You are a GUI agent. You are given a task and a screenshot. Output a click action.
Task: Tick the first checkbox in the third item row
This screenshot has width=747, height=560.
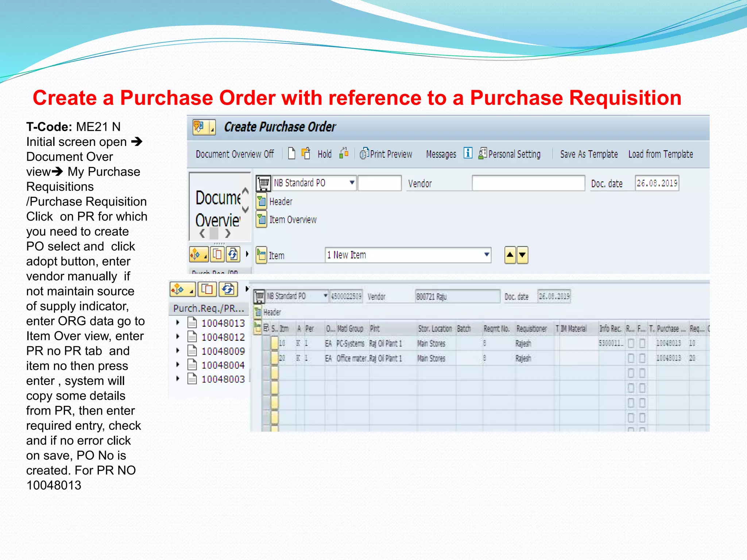[x=631, y=373]
